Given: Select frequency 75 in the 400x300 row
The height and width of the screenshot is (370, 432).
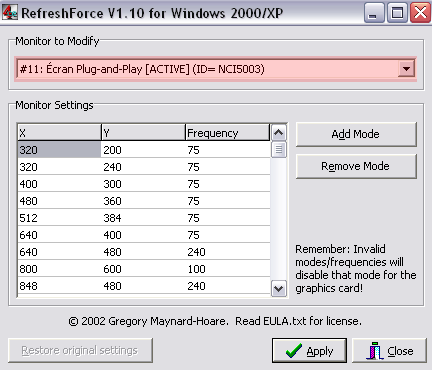Looking at the screenshot, I should click(x=228, y=184).
